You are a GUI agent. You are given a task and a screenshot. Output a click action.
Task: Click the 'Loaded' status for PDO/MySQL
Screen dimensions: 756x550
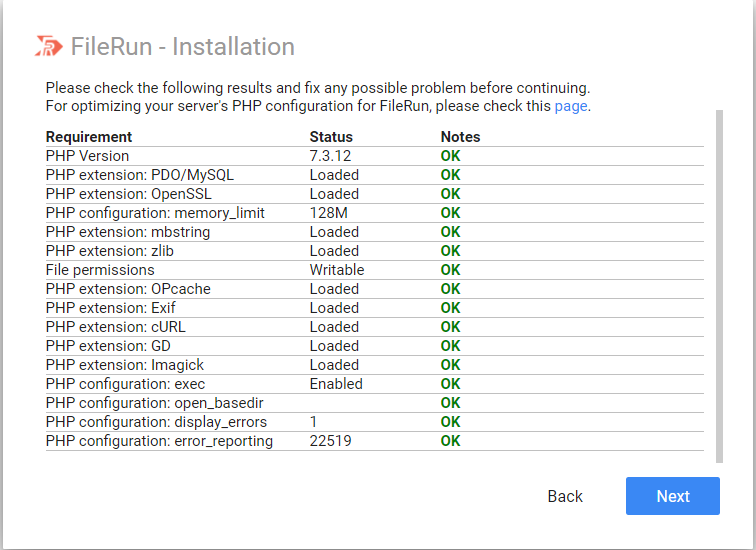click(334, 175)
